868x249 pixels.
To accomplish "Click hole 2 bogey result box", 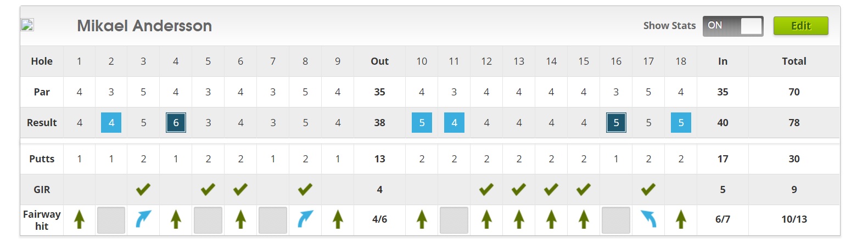I will [x=111, y=122].
